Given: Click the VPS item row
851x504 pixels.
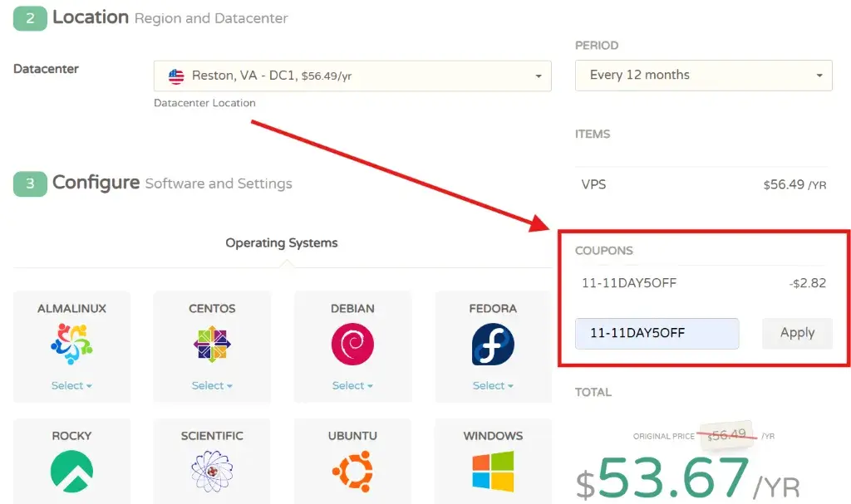Looking at the screenshot, I should click(703, 184).
